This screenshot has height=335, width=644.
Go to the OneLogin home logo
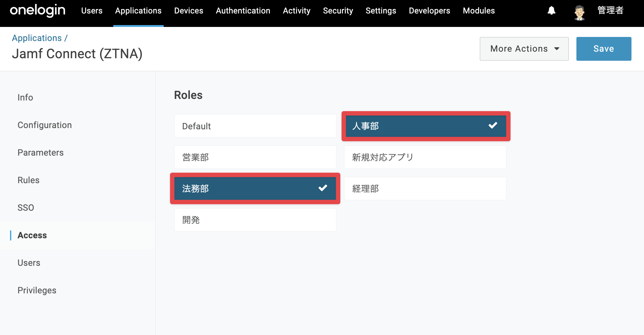click(x=38, y=11)
